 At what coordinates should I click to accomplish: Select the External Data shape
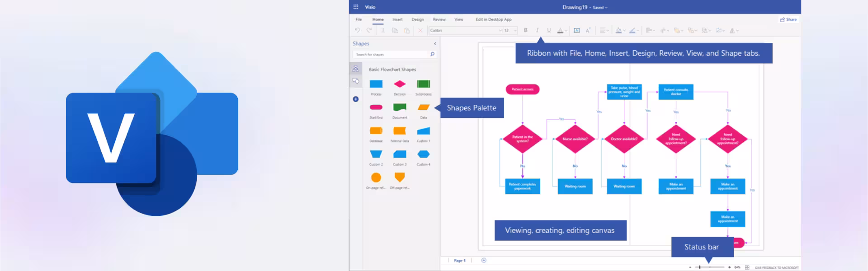coord(400,131)
